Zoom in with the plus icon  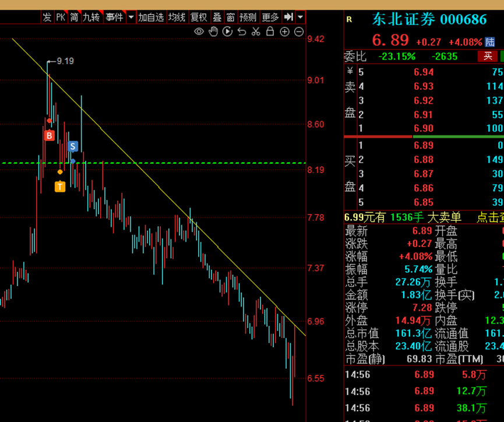[284, 31]
